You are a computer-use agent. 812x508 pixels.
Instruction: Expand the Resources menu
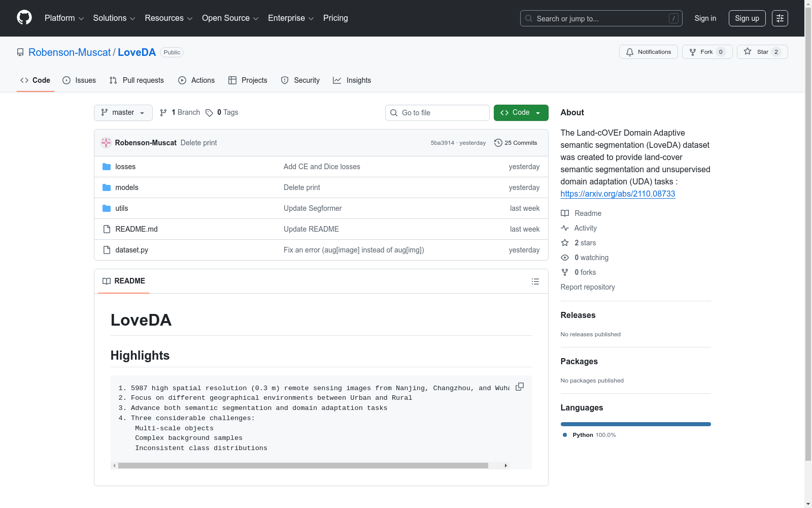point(168,18)
